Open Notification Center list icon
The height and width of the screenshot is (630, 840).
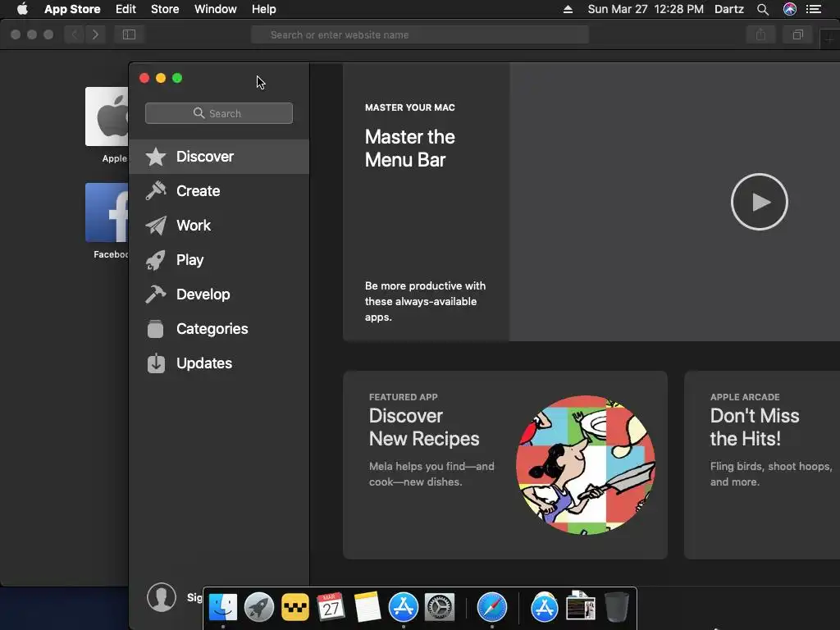(814, 9)
